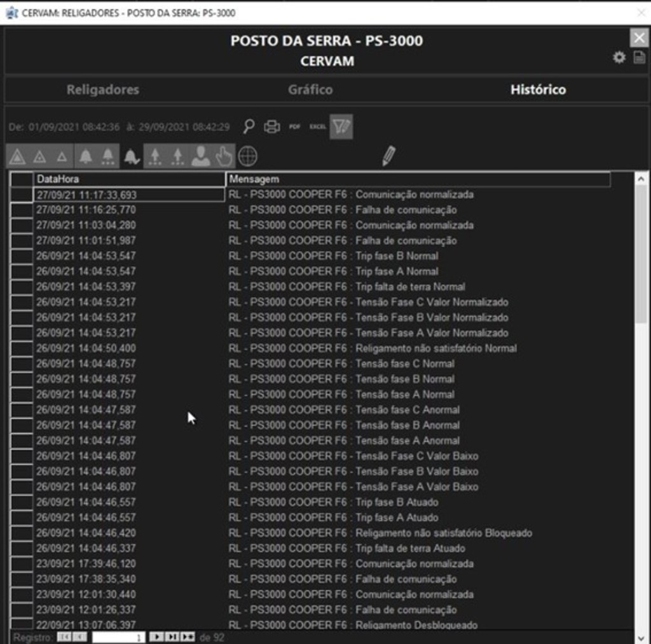651x644 pixels.
Task: Click the vertical scrollbar down arrow
Action: coord(641,636)
